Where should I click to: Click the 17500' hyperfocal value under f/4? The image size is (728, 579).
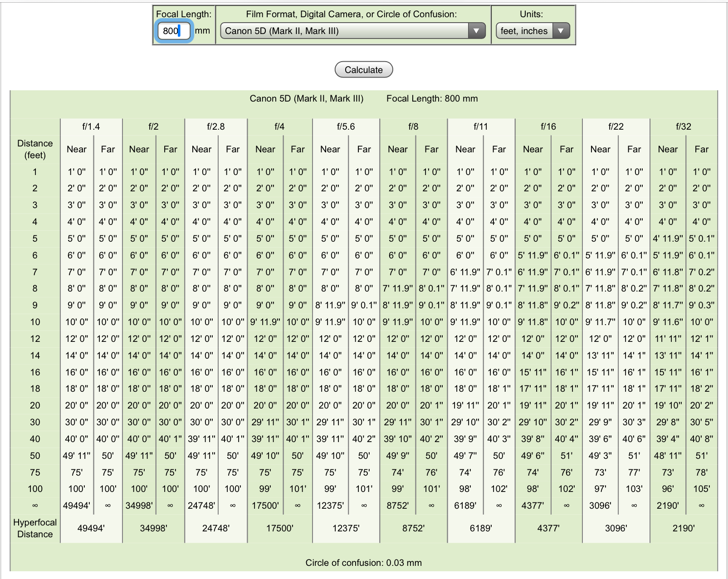coord(279,528)
